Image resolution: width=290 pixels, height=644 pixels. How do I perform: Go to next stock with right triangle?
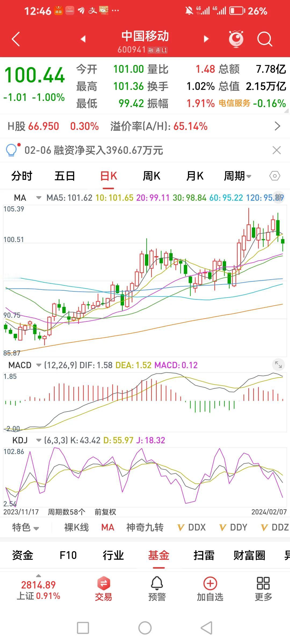pyautogui.click(x=206, y=39)
